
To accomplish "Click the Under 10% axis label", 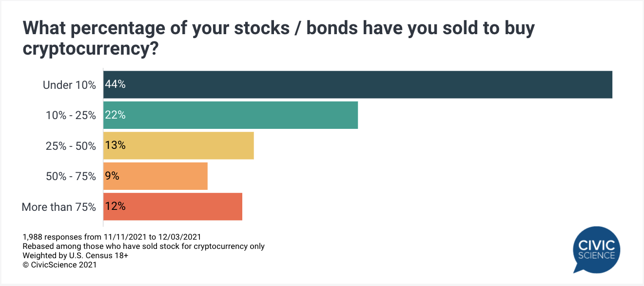I will point(69,85).
